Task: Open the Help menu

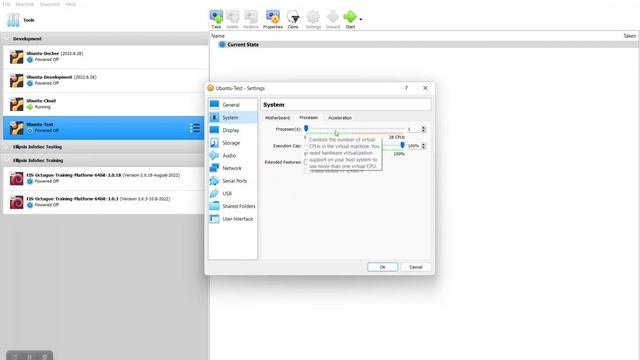Action: coord(71,4)
